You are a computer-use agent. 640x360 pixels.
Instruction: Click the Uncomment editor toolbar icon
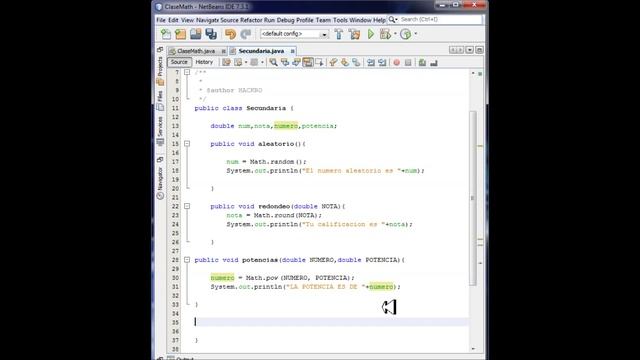point(434,62)
